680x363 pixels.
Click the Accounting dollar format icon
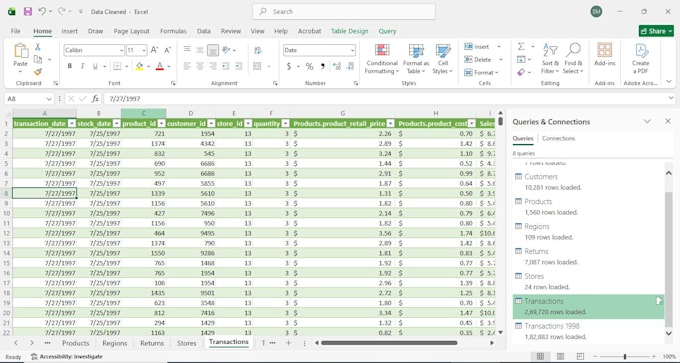click(289, 66)
